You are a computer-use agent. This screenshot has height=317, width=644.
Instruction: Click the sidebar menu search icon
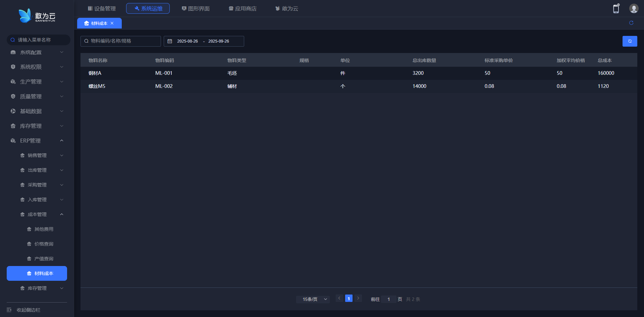point(13,40)
